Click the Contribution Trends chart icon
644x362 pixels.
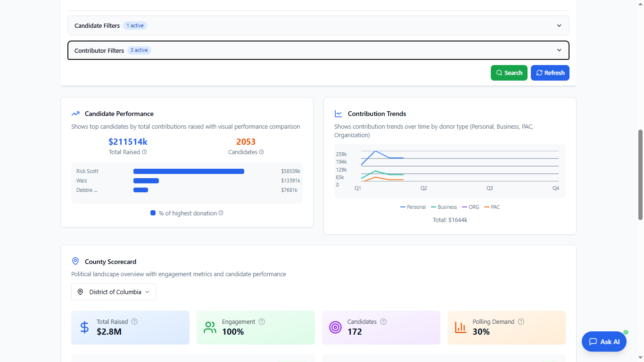(339, 114)
